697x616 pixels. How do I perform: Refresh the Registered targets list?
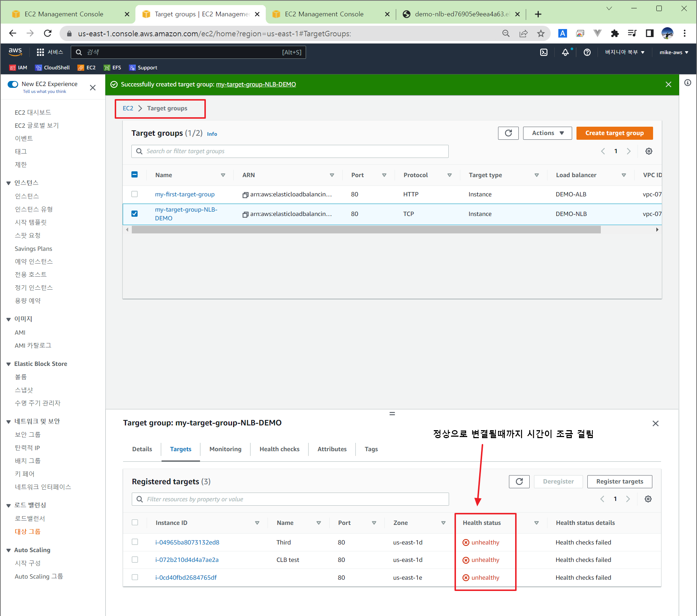point(519,481)
